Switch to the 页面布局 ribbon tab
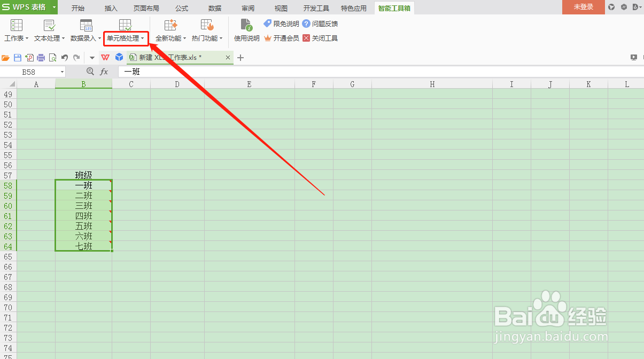This screenshot has height=359, width=644. [x=146, y=8]
